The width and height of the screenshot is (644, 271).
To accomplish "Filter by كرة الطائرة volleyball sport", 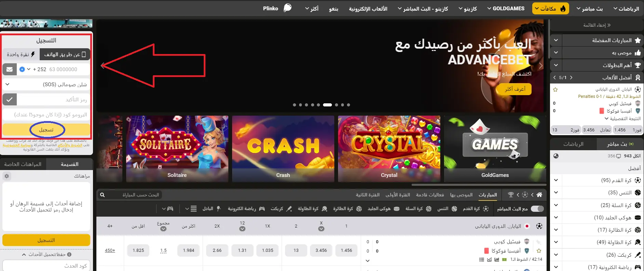I will (347, 209).
